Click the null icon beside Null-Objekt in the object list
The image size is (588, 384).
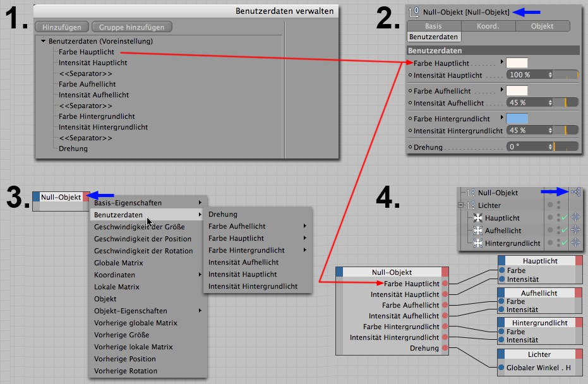[x=471, y=193]
